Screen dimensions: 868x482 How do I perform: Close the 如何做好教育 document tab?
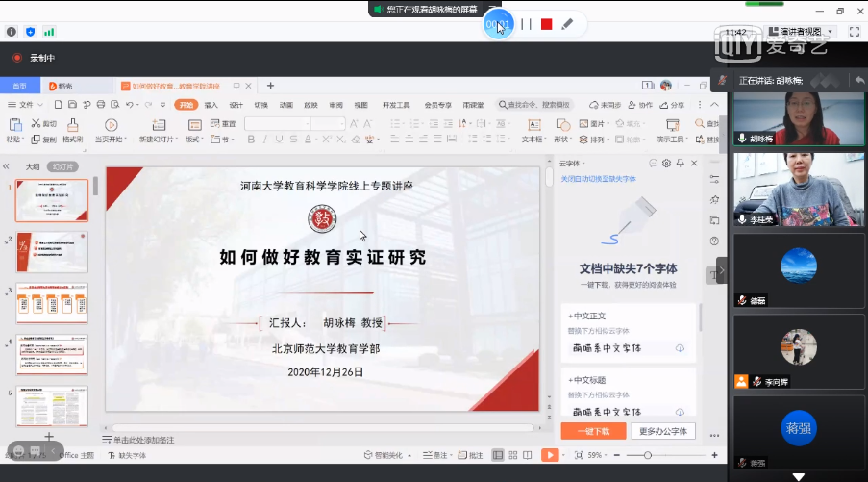tap(249, 86)
